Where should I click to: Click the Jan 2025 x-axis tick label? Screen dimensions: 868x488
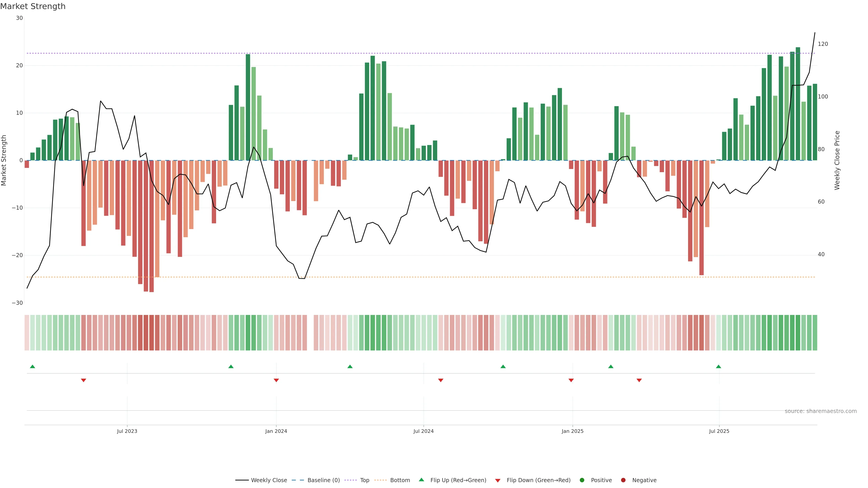573,431
